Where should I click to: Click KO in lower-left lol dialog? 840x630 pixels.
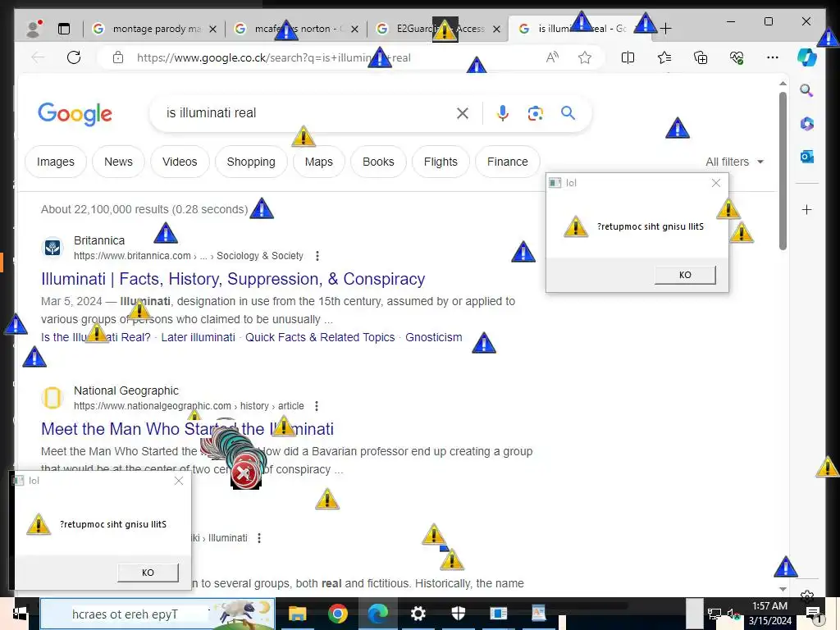148,572
